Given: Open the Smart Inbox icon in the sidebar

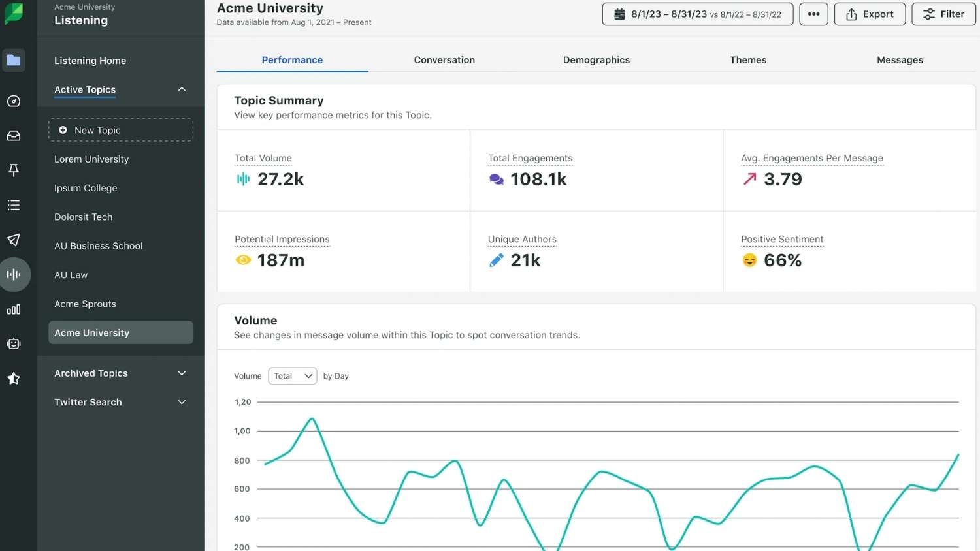Looking at the screenshot, I should tap(13, 135).
